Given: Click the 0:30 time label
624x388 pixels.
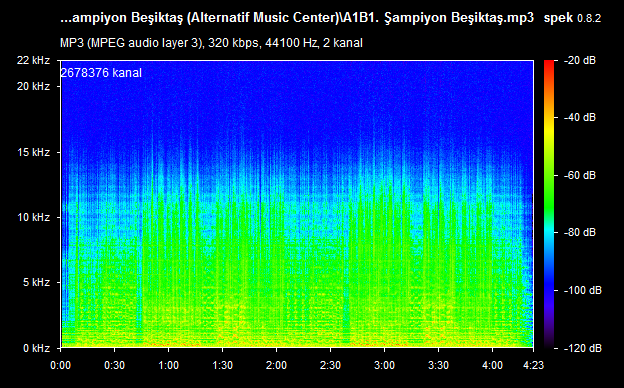Looking at the screenshot, I should 115,365.
